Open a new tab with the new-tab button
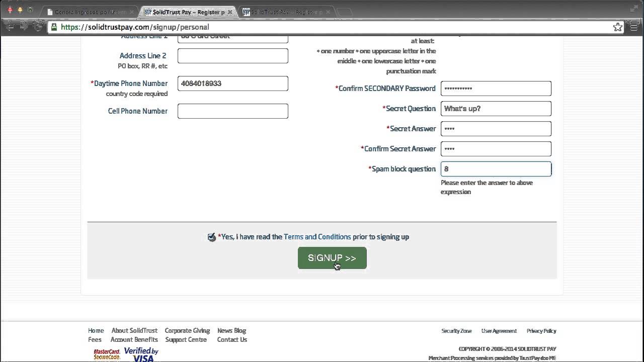The width and height of the screenshot is (644, 362). 345,13
